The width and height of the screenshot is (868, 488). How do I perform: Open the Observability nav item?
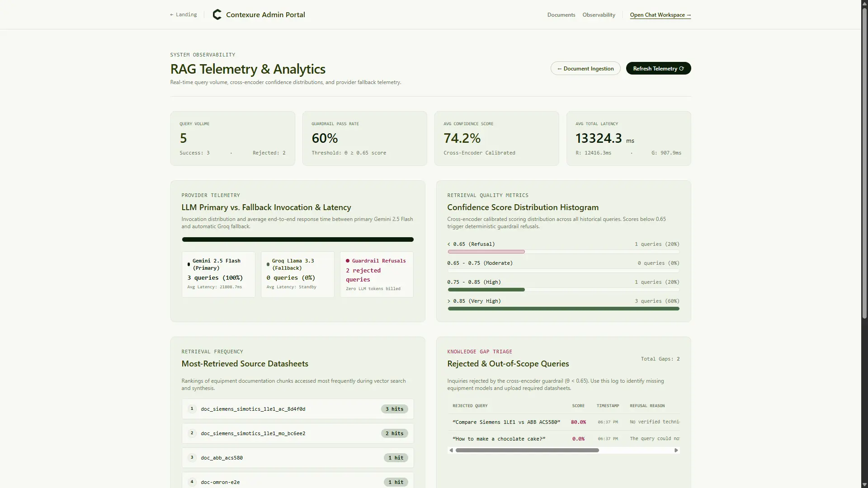599,15
